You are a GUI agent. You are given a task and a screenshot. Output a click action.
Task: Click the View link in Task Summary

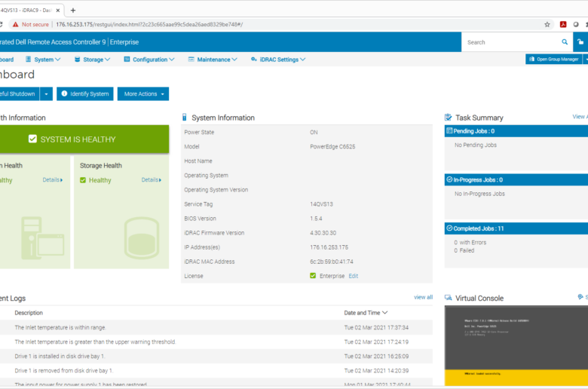580,117
